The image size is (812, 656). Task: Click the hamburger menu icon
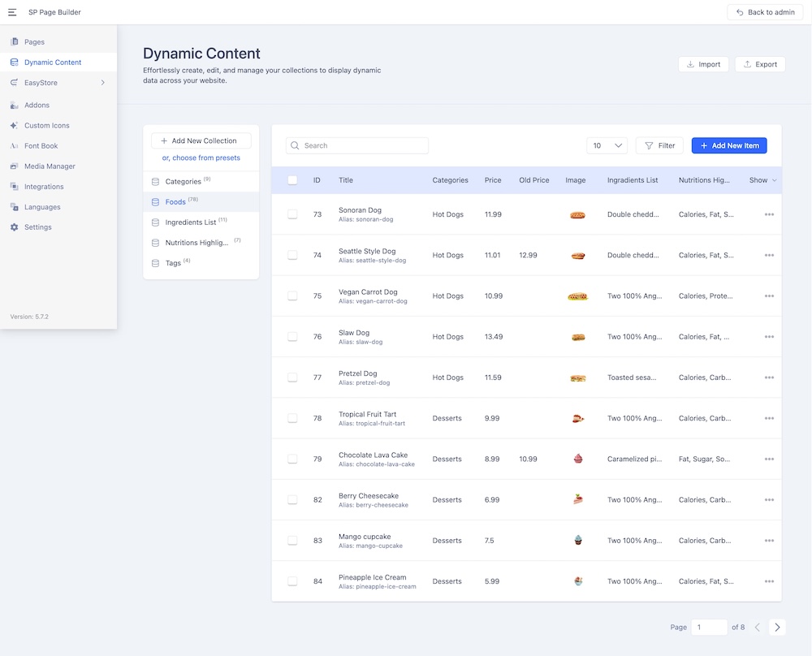(x=12, y=12)
